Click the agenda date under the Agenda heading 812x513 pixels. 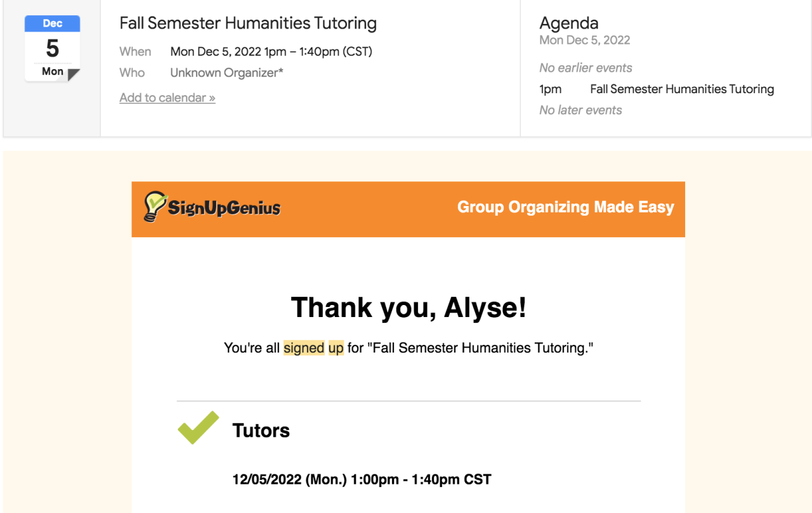(584, 40)
